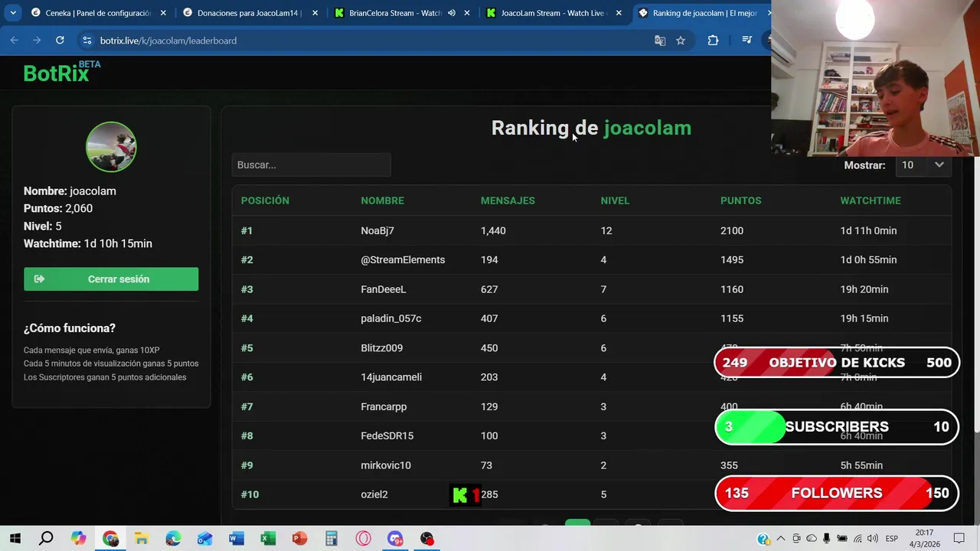
Task: Switch to the JoacoLam Stream tab
Action: [x=554, y=13]
